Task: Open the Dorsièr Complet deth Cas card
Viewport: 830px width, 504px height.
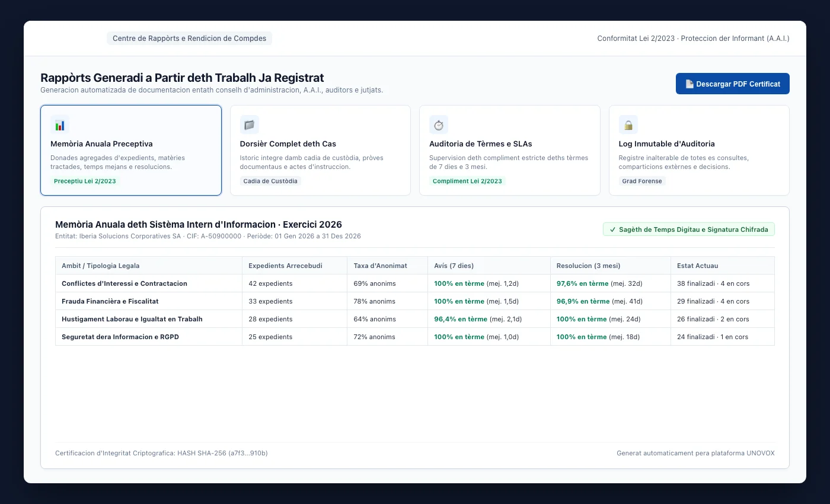Action: coord(320,151)
